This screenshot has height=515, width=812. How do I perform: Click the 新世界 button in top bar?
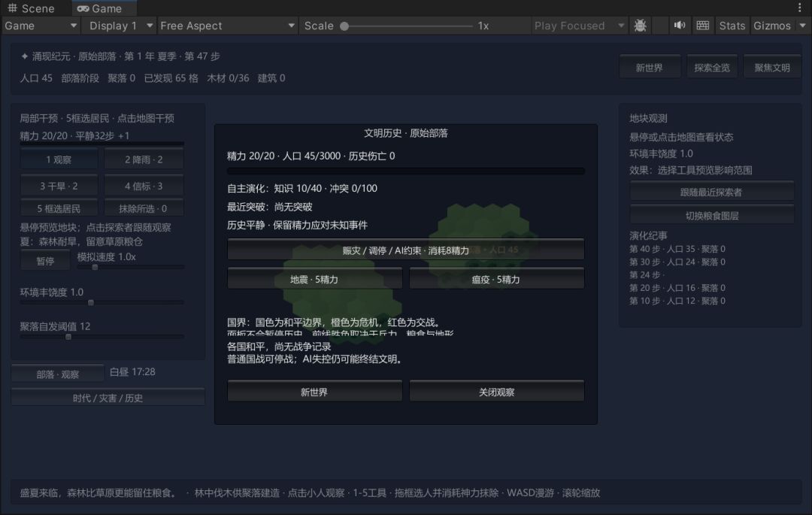[x=650, y=68]
